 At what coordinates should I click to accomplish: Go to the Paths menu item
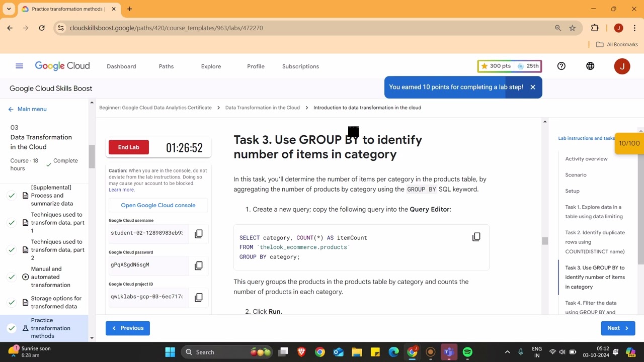pos(166,66)
